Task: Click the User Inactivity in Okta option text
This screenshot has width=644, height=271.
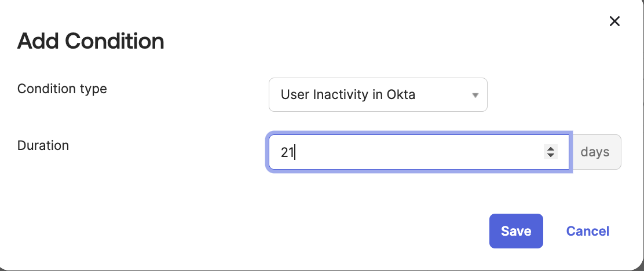Action: click(x=347, y=95)
